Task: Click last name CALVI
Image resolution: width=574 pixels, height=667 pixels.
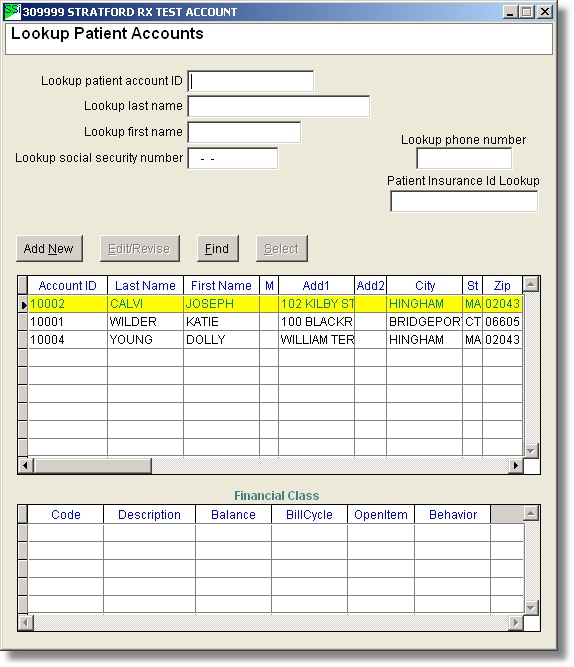Action: point(146,304)
